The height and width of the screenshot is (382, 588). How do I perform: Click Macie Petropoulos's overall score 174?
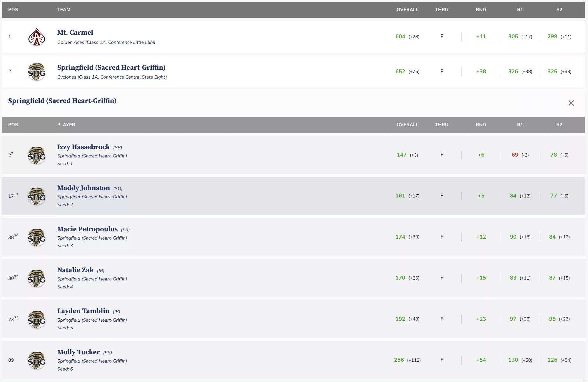[x=400, y=237]
